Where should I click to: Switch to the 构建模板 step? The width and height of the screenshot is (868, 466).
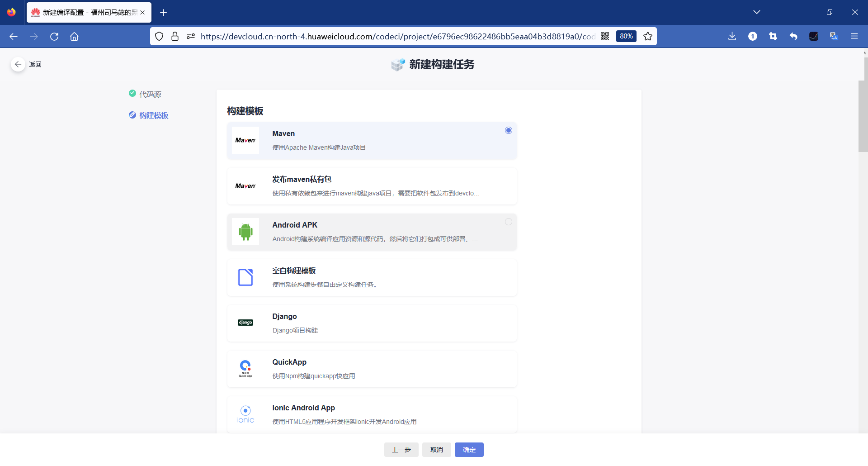(154, 115)
